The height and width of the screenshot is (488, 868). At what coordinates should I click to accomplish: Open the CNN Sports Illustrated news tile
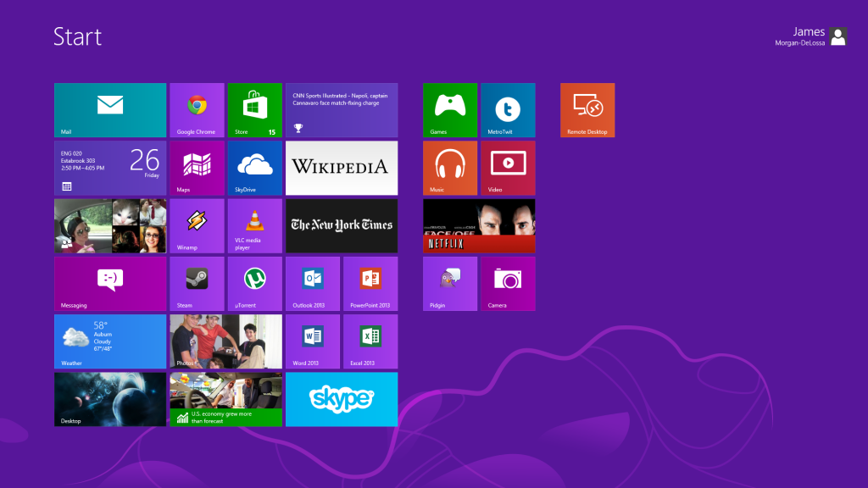[x=342, y=110]
